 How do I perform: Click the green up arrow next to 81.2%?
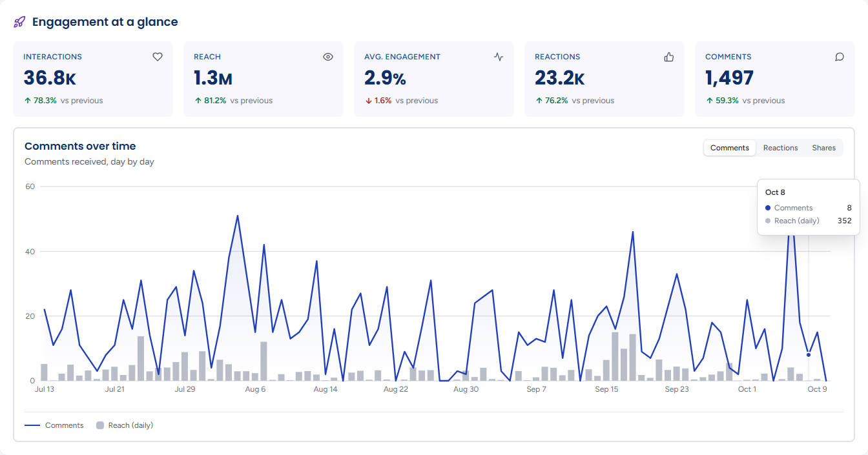pyautogui.click(x=198, y=101)
